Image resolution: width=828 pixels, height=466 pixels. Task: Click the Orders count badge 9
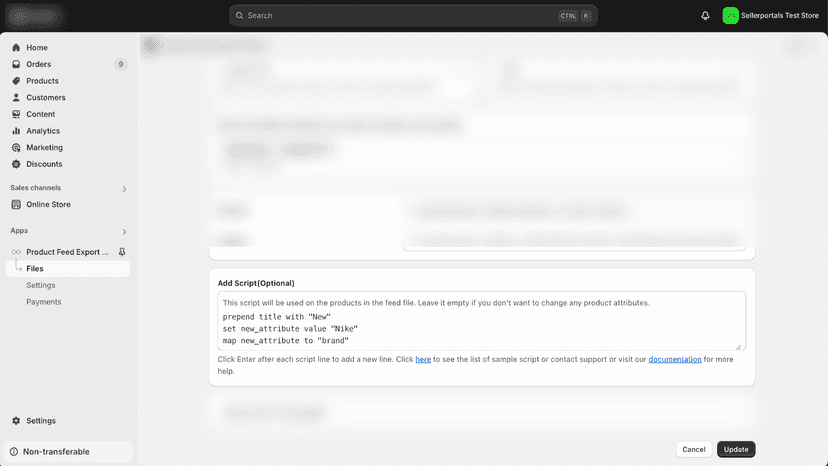click(121, 64)
